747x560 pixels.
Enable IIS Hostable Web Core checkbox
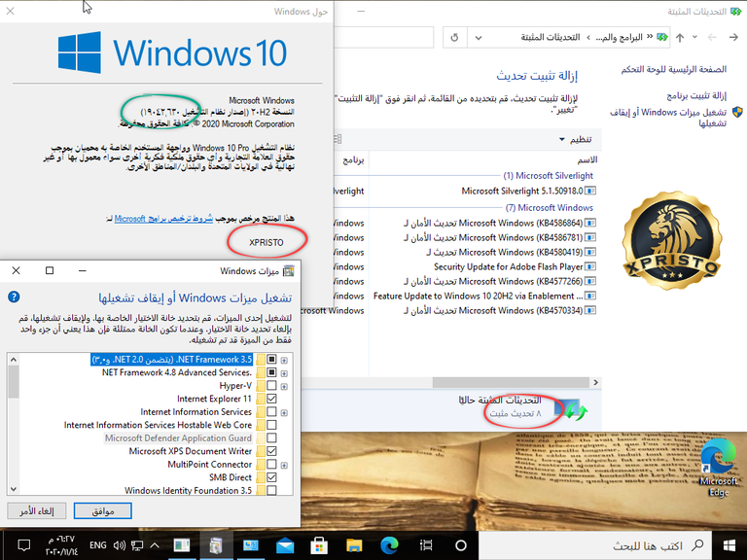[x=271, y=425]
